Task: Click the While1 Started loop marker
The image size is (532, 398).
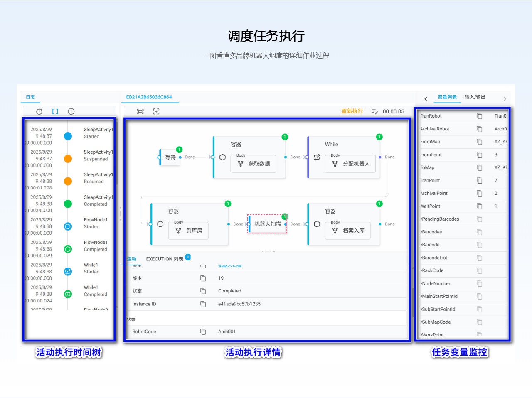Action: click(68, 271)
